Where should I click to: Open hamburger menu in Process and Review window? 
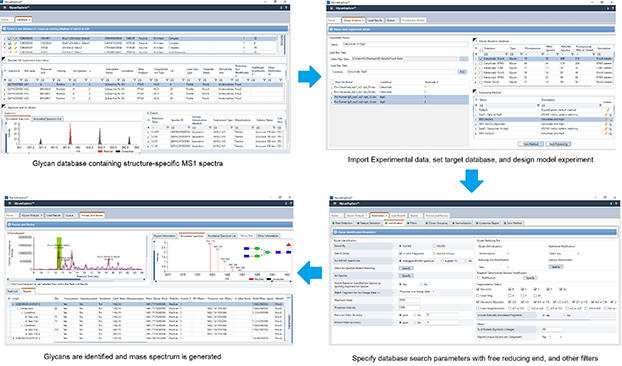tap(10, 203)
